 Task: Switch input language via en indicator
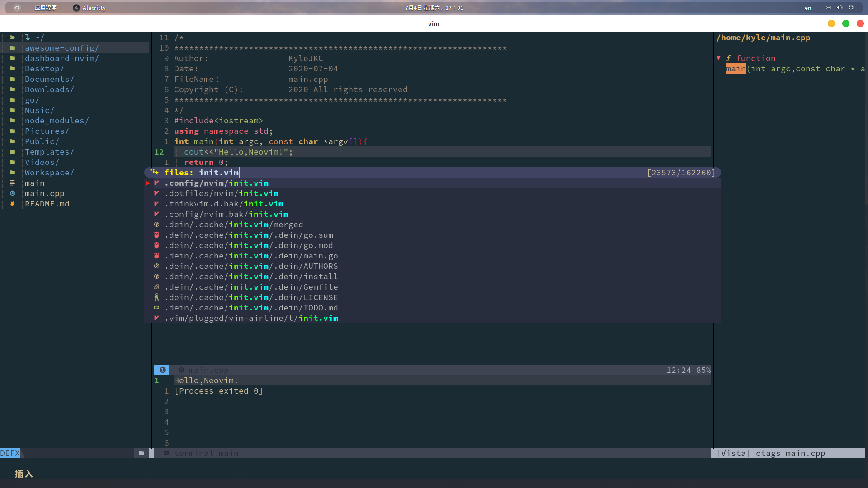pyautogui.click(x=807, y=8)
